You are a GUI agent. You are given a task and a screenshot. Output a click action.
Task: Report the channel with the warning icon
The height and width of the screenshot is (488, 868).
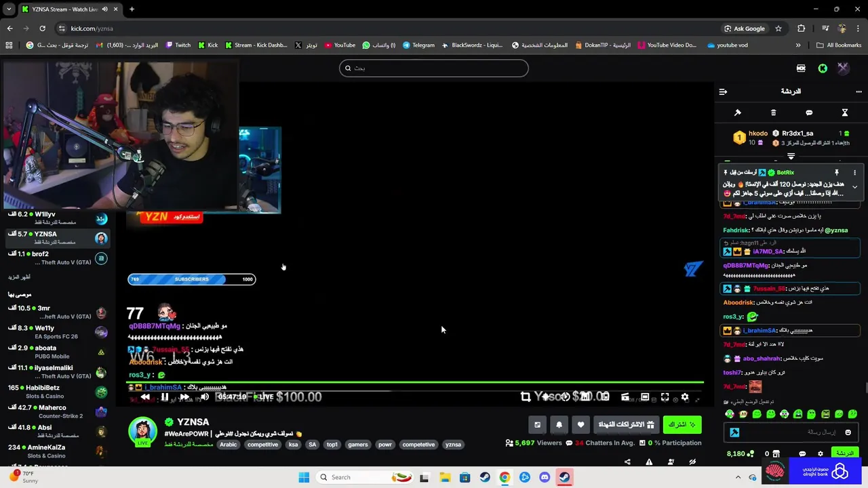(649, 462)
